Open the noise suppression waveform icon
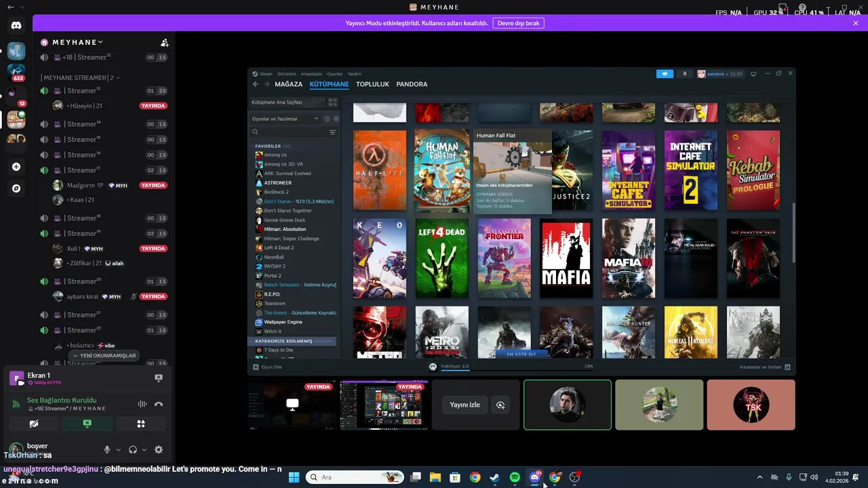This screenshot has width=868, height=488. (142, 404)
